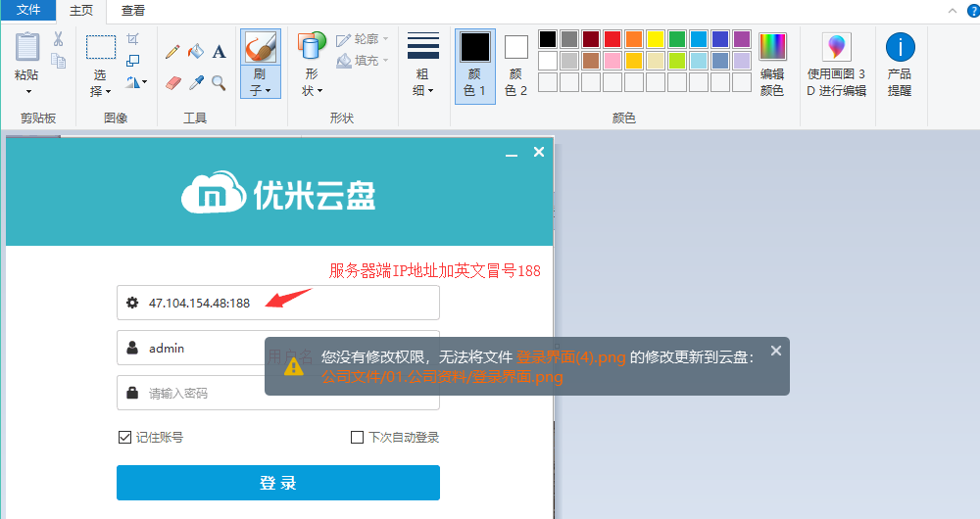
Task: Pick the red palette swatch
Action: 612,39
